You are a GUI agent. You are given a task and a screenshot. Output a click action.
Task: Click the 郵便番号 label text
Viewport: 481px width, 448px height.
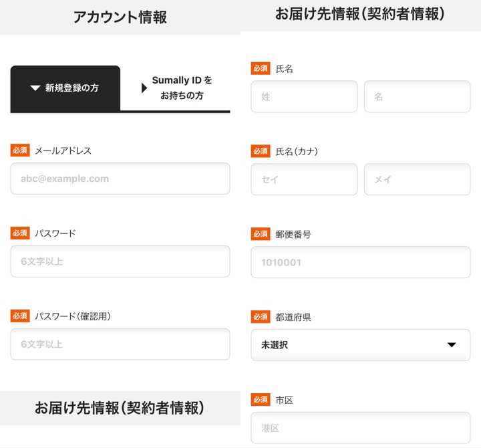point(293,234)
